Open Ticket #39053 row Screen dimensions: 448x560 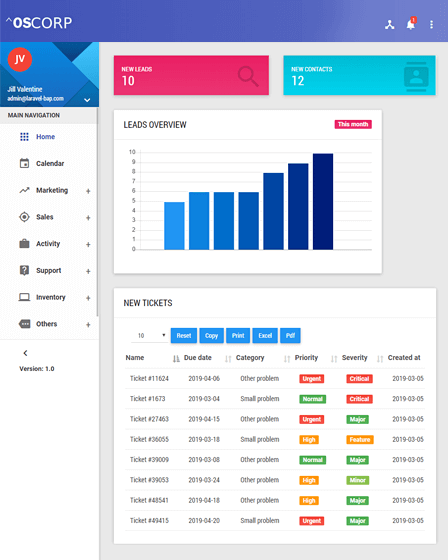[275, 480]
